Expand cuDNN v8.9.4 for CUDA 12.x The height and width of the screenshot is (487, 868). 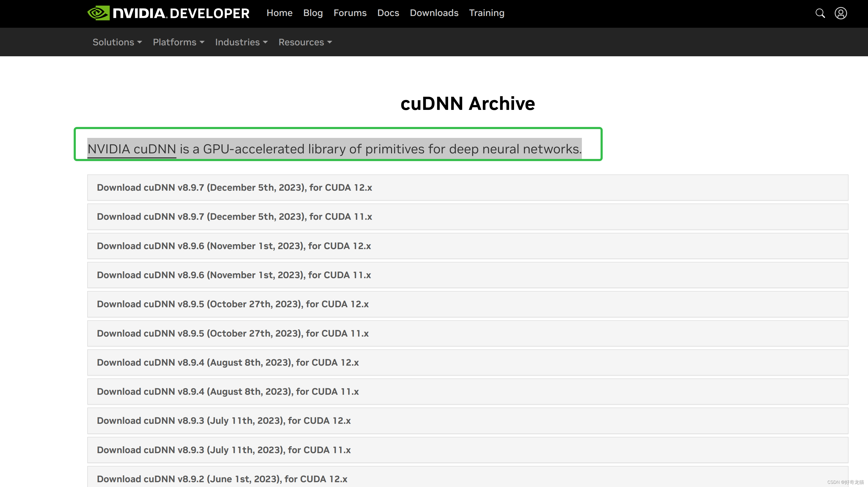468,362
